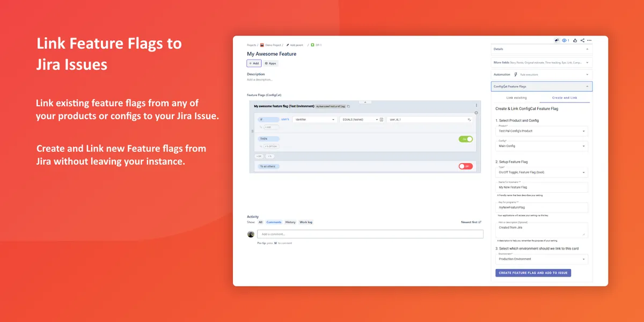Open the Product dropdown
This screenshot has width=644, height=322.
[541, 131]
